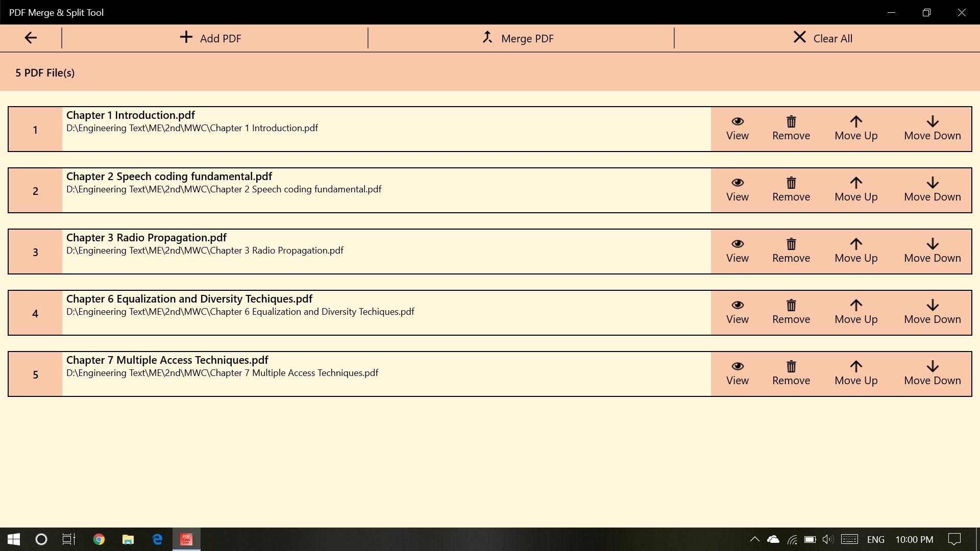
Task: Move Chapter 7 Multiple Access up
Action: 856,373
